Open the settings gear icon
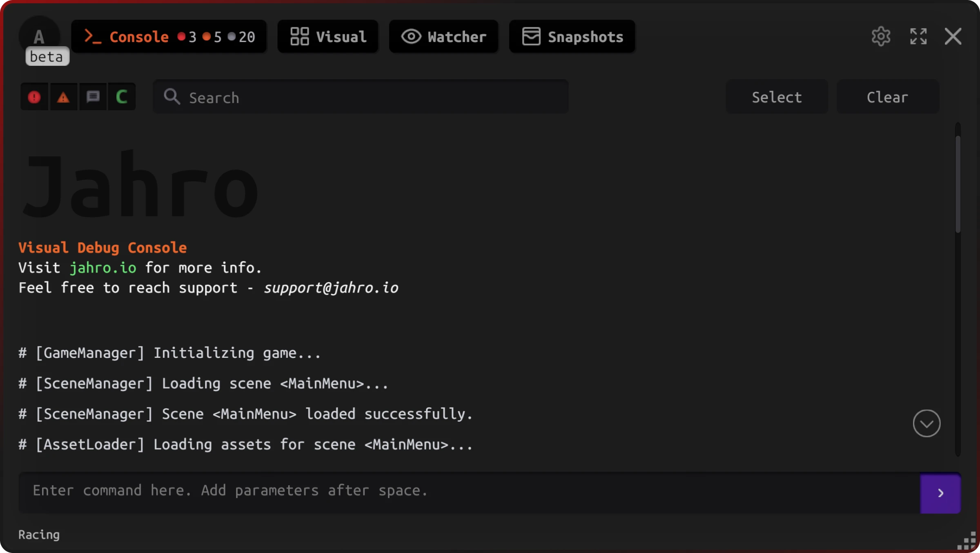This screenshot has width=980, height=553. [881, 37]
